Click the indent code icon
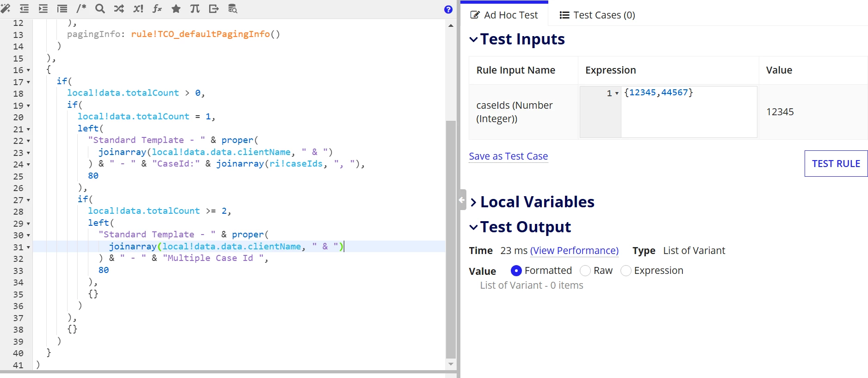The height and width of the screenshot is (378, 868). [43, 8]
